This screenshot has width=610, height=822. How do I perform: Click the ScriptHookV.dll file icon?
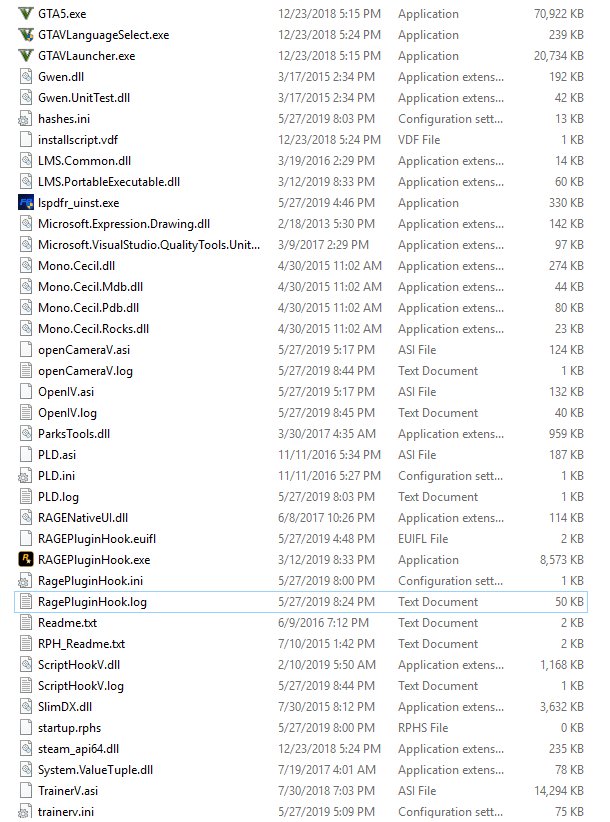click(x=26, y=665)
